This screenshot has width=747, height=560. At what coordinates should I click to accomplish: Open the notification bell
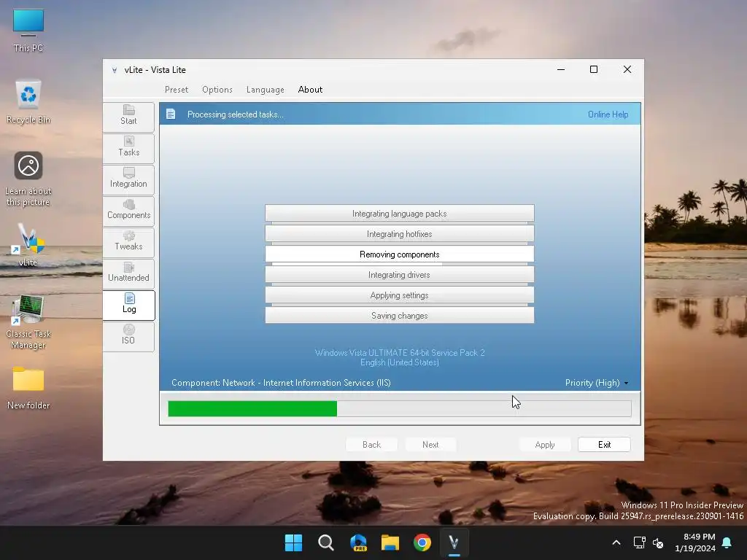point(727,542)
